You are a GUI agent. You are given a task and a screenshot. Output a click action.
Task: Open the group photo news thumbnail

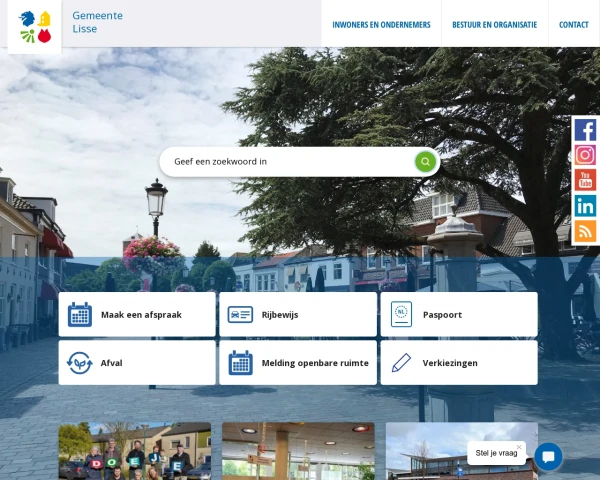pos(134,452)
